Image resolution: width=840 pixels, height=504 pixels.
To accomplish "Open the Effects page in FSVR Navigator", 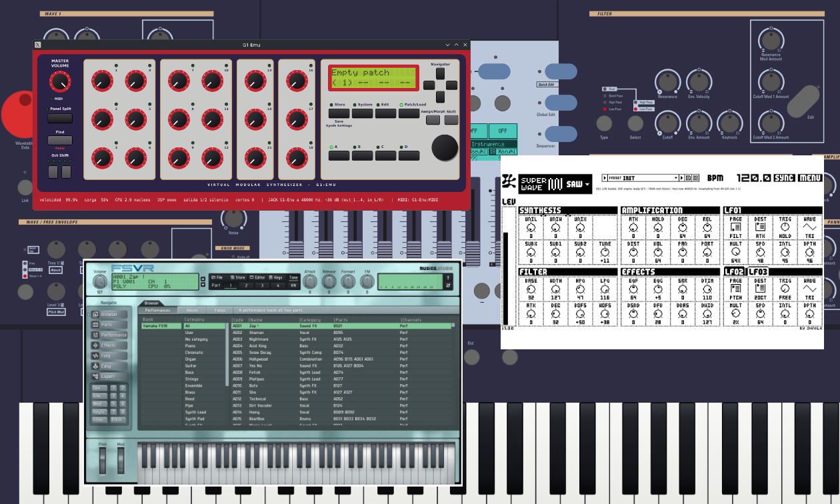I will pyautogui.click(x=109, y=345).
